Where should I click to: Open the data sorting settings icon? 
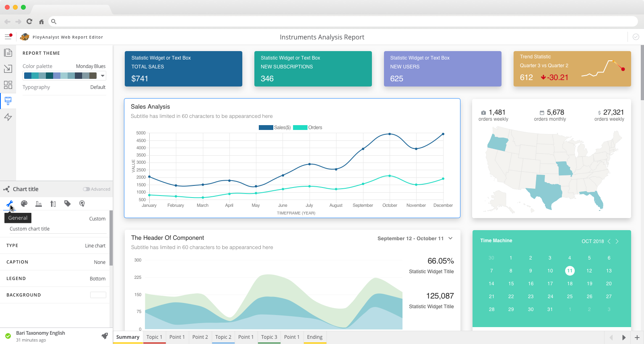[53, 204]
